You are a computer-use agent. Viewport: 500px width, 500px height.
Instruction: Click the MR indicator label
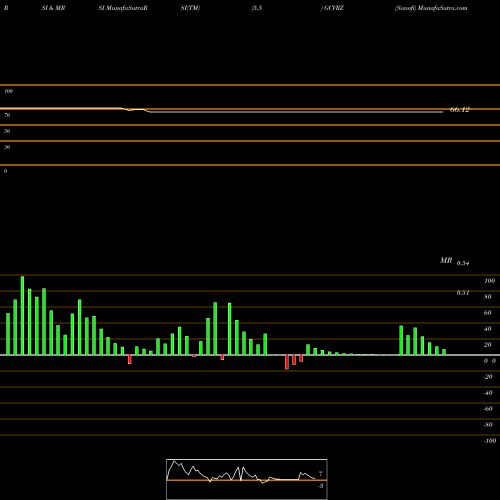pos(446,261)
